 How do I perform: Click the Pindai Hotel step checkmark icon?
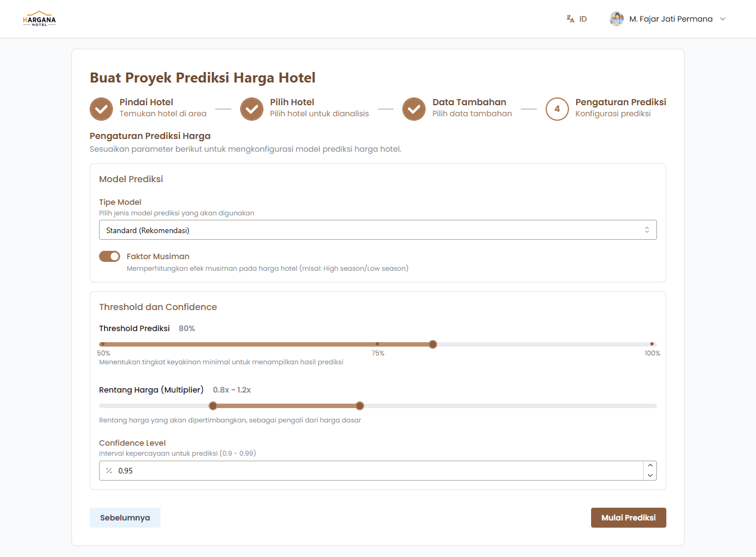coord(101,109)
